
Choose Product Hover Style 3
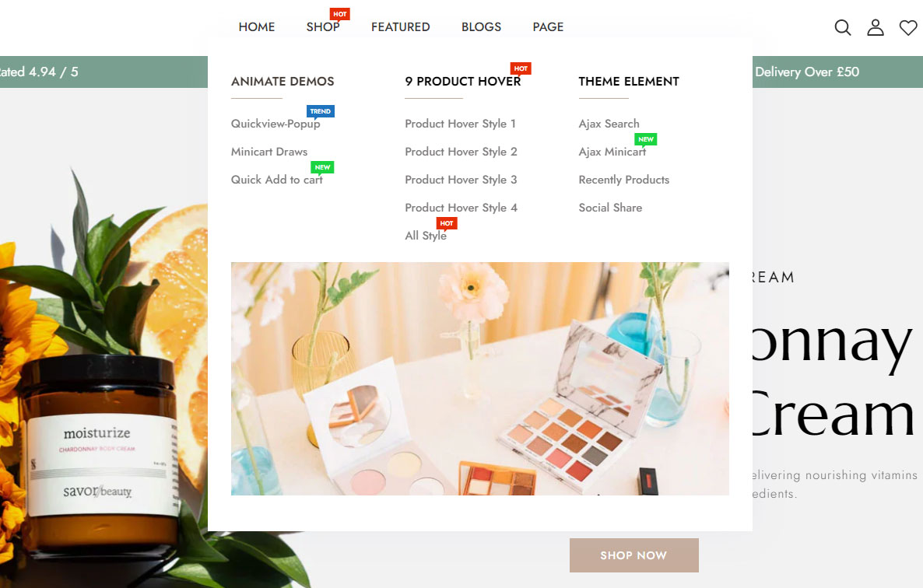(x=461, y=180)
